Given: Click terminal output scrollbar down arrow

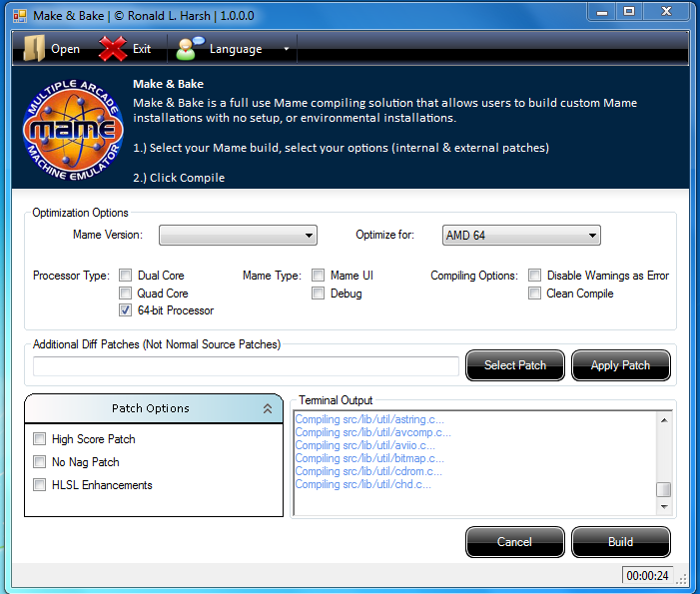Looking at the screenshot, I should [x=664, y=507].
